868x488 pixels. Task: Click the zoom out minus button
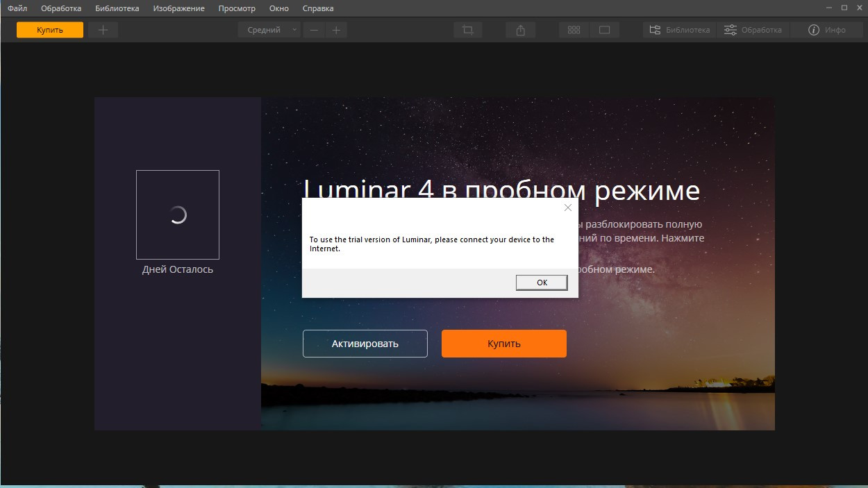click(314, 30)
